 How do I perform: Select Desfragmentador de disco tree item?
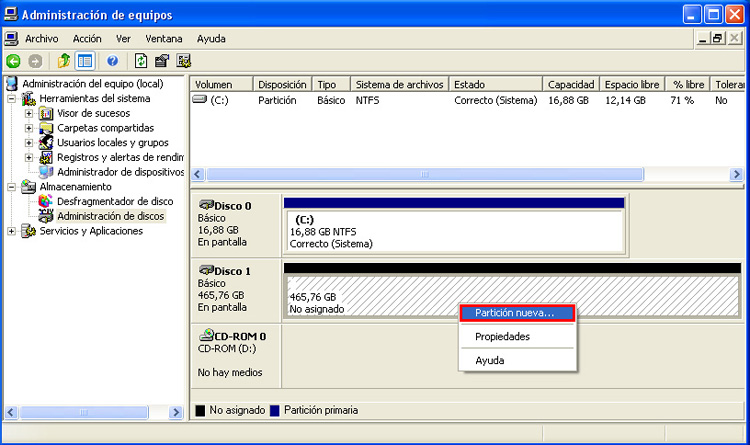tap(115, 201)
